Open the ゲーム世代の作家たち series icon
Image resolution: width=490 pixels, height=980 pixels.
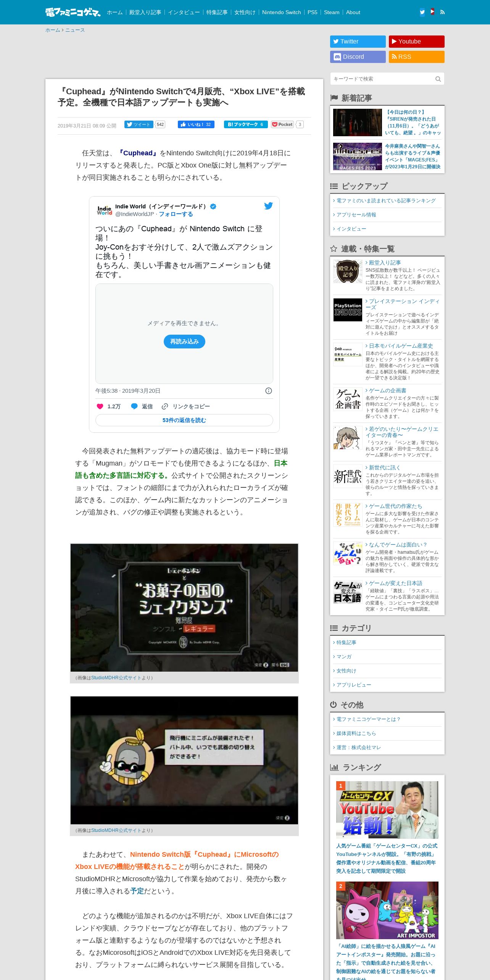(348, 514)
